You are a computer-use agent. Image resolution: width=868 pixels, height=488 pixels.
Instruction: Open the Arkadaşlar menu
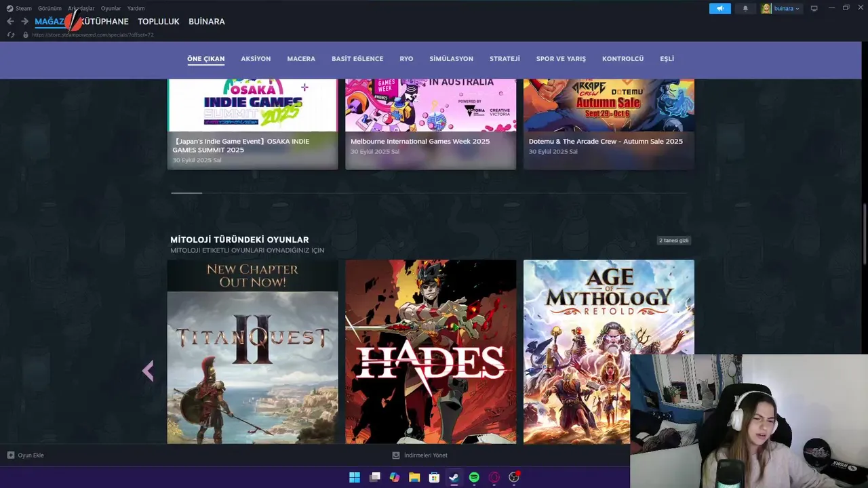pos(81,9)
